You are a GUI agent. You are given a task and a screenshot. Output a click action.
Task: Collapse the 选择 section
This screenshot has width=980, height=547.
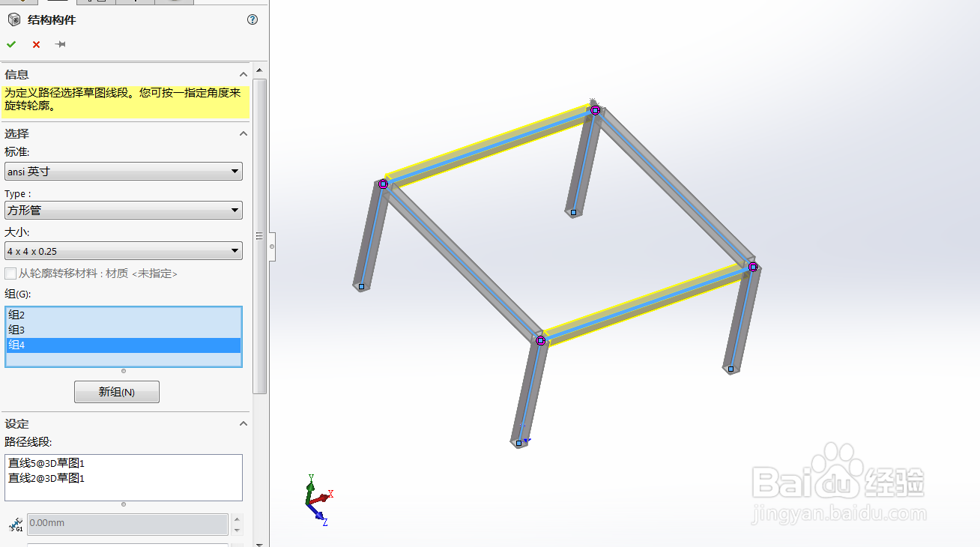243,133
